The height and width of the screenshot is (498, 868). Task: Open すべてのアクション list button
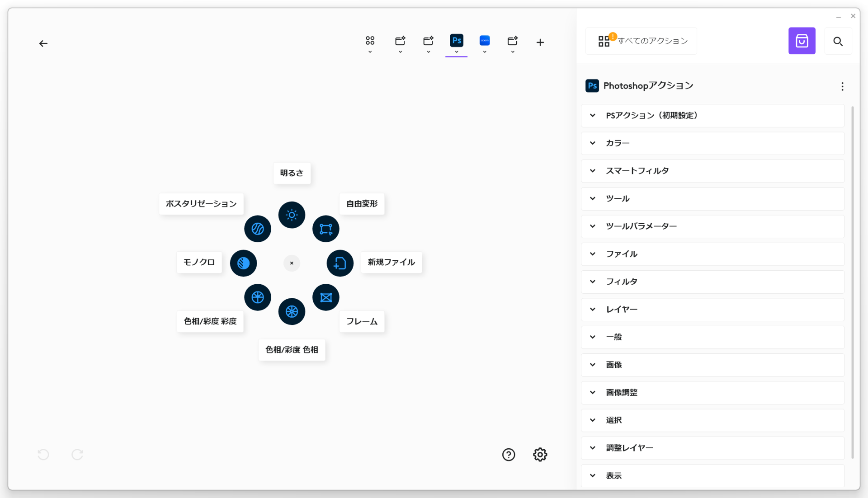[x=641, y=41]
